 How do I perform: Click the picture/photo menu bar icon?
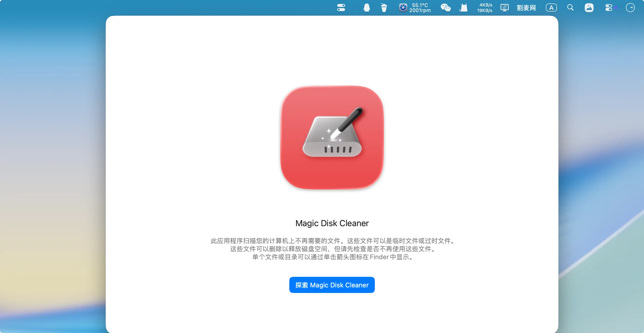[589, 8]
